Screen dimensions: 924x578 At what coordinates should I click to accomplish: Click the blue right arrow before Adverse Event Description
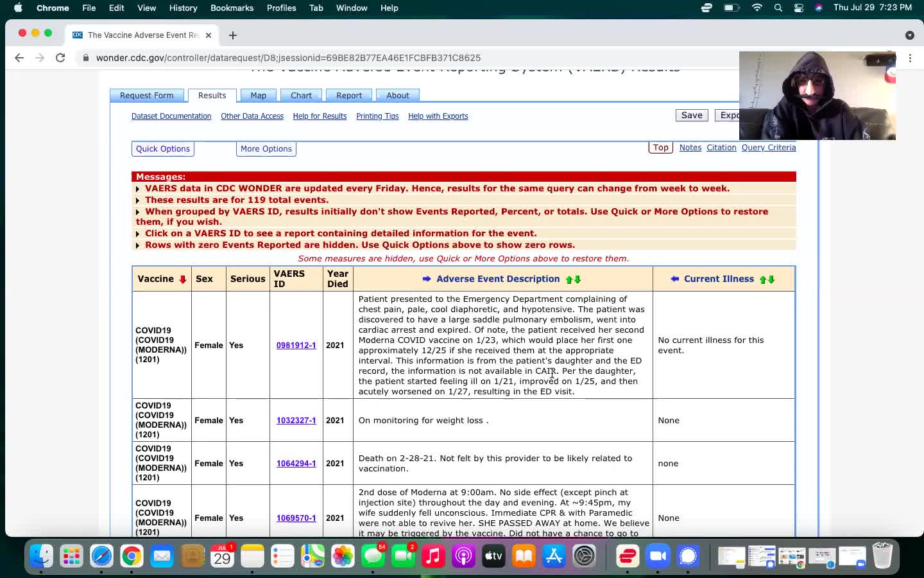point(427,279)
